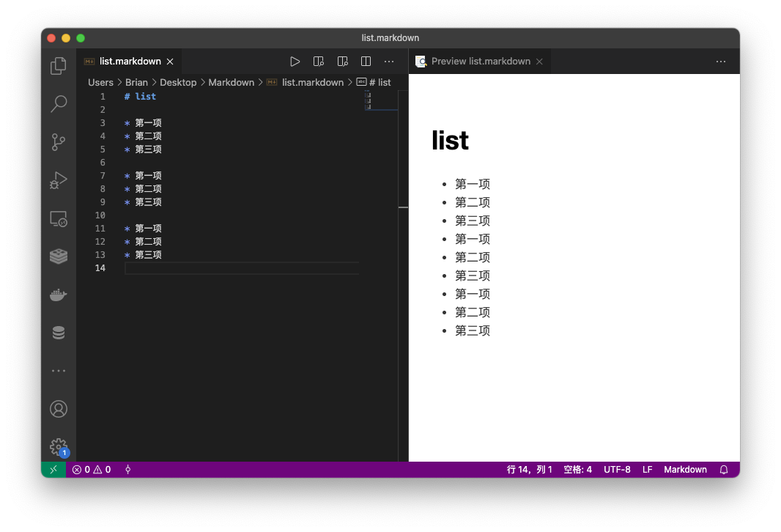This screenshot has height=532, width=781.
Task: Click the git commit icon in status bar
Action: pos(127,469)
